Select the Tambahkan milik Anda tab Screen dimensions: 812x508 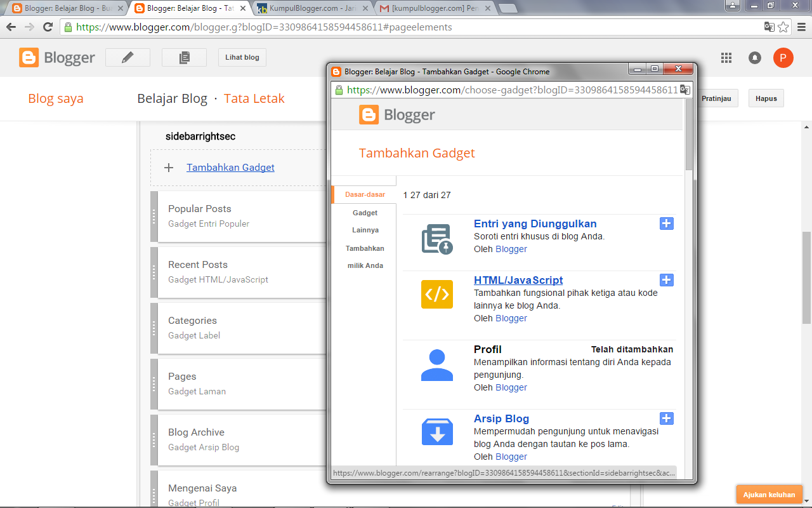tap(365, 257)
